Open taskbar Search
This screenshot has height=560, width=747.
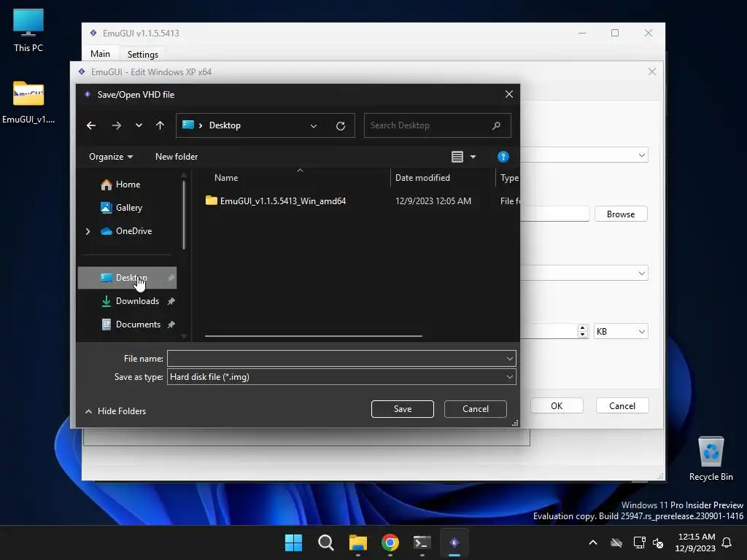click(x=326, y=542)
